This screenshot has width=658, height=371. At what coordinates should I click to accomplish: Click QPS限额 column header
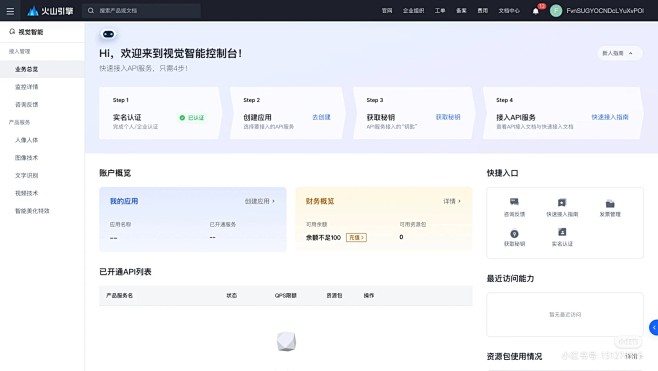point(285,295)
